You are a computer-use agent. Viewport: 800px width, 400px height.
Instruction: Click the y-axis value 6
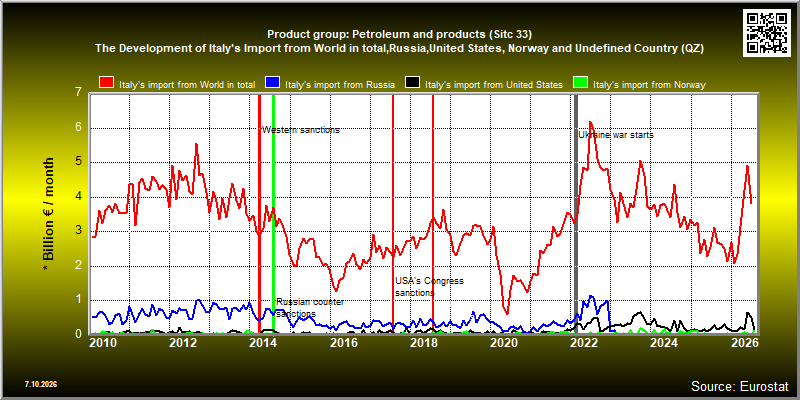[x=78, y=128]
